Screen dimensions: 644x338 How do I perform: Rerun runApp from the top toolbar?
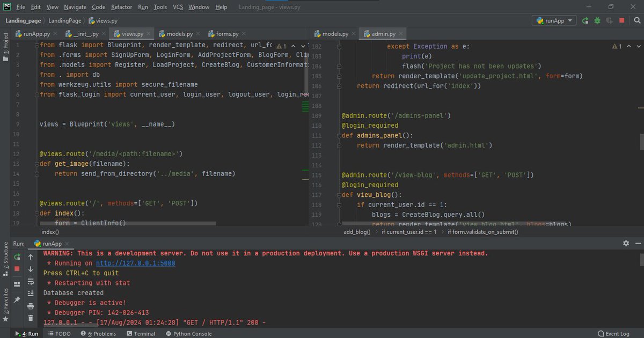tap(585, 20)
